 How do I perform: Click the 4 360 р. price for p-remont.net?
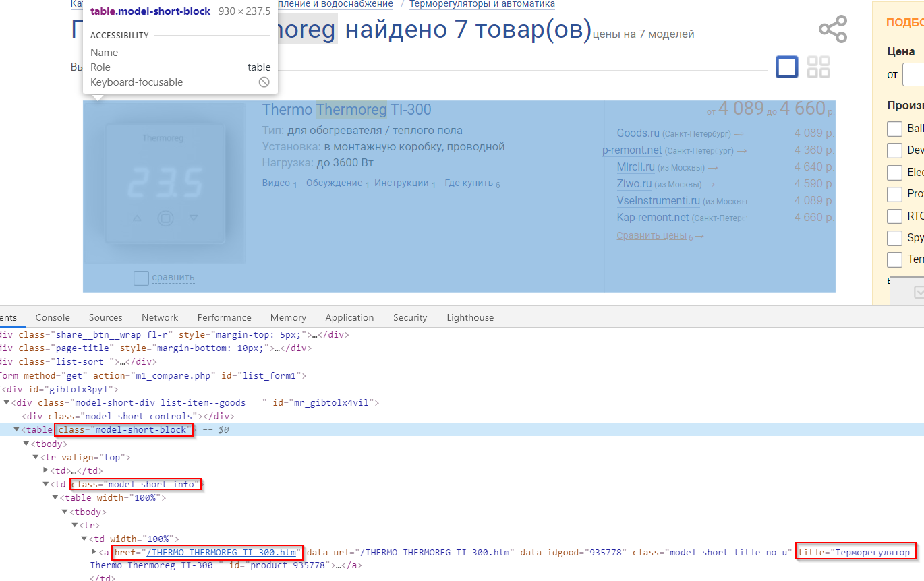click(x=814, y=150)
